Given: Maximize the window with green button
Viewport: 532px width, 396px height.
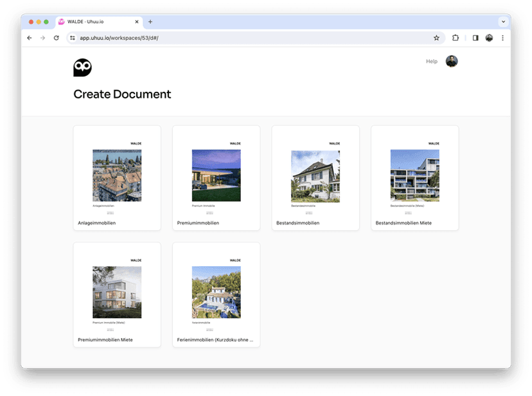Looking at the screenshot, I should [46, 22].
